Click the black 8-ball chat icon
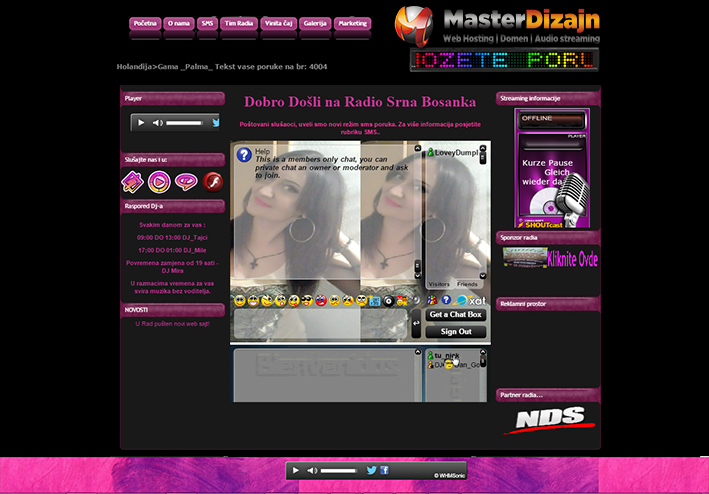The width and height of the screenshot is (709, 494). pos(388,301)
